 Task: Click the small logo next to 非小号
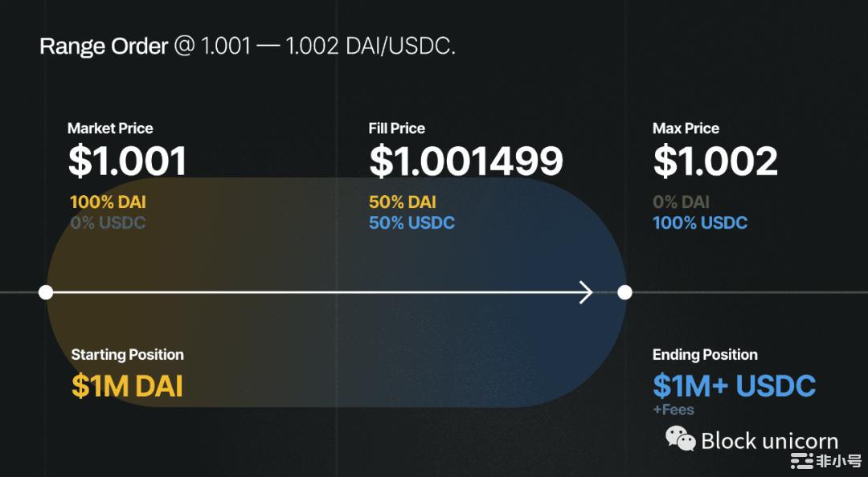tap(801, 461)
